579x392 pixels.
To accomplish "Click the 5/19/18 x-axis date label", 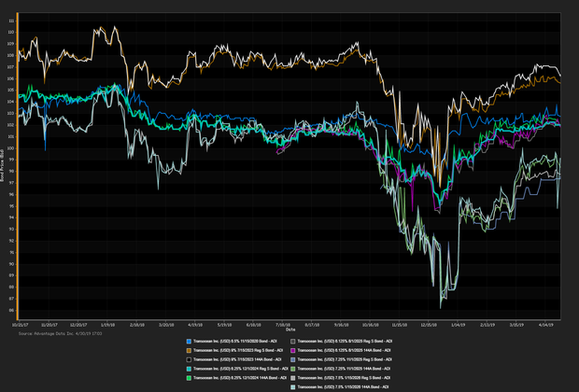I will 224,325.
